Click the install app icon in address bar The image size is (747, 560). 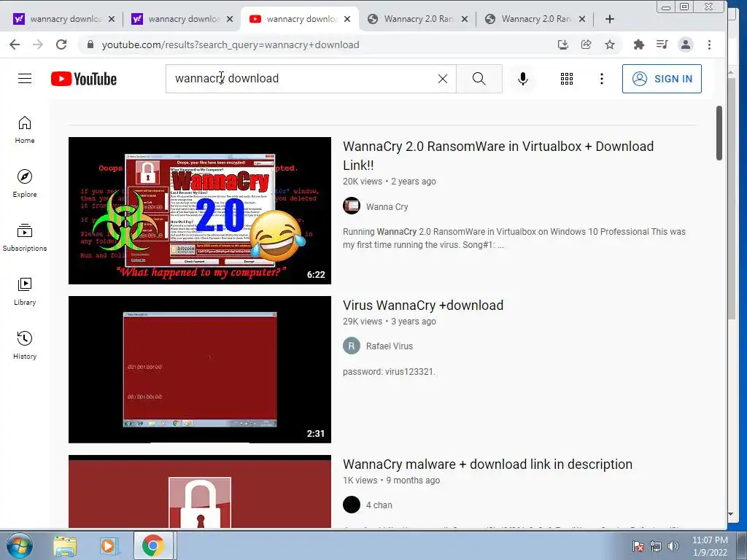click(x=563, y=44)
